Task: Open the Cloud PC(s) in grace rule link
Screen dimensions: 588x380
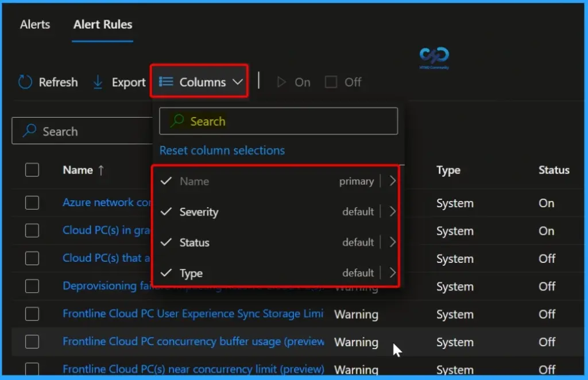Action: click(106, 231)
